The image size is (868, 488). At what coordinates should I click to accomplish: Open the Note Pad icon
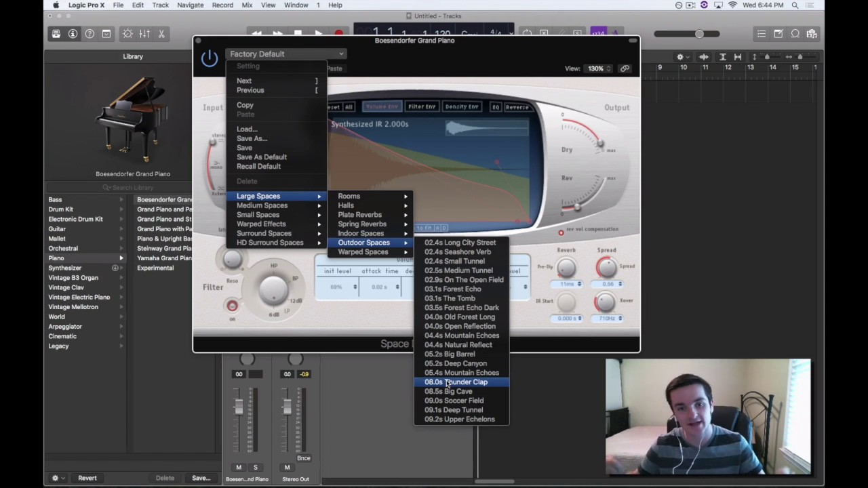tap(778, 34)
